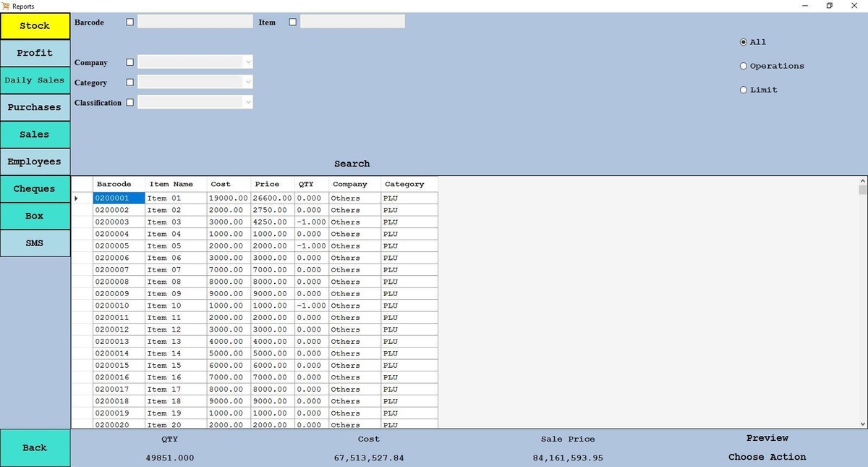Select the Operations radio button
Viewport: 868px width, 467px height.
point(744,66)
